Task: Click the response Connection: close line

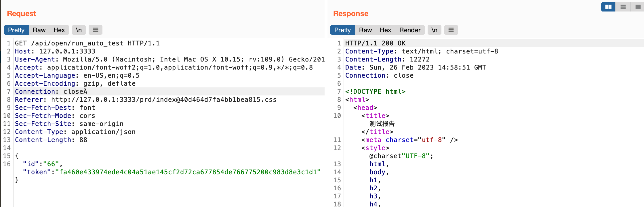Action: [379, 75]
